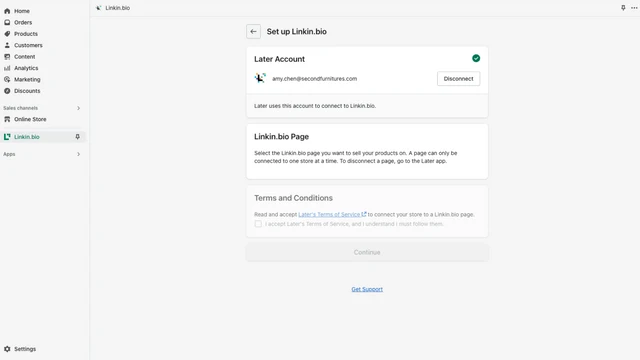Click the Linkin.bio app icon in sidebar
This screenshot has width=640, height=360.
click(7, 137)
